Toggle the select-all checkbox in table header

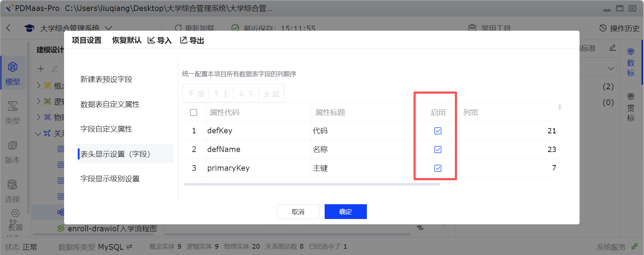[194, 113]
